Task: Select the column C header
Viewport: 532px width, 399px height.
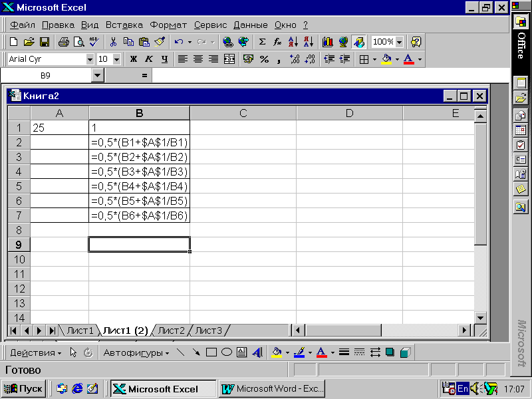Action: tap(243, 113)
